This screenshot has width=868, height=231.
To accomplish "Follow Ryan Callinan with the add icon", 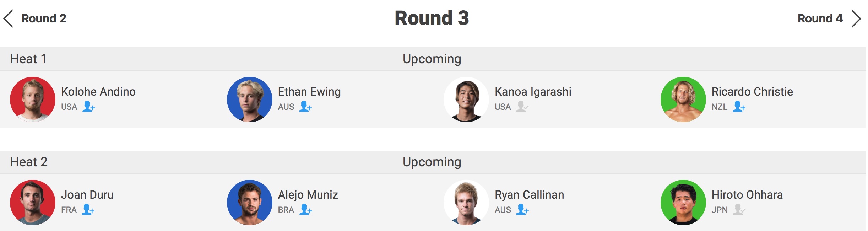I will [x=522, y=209].
